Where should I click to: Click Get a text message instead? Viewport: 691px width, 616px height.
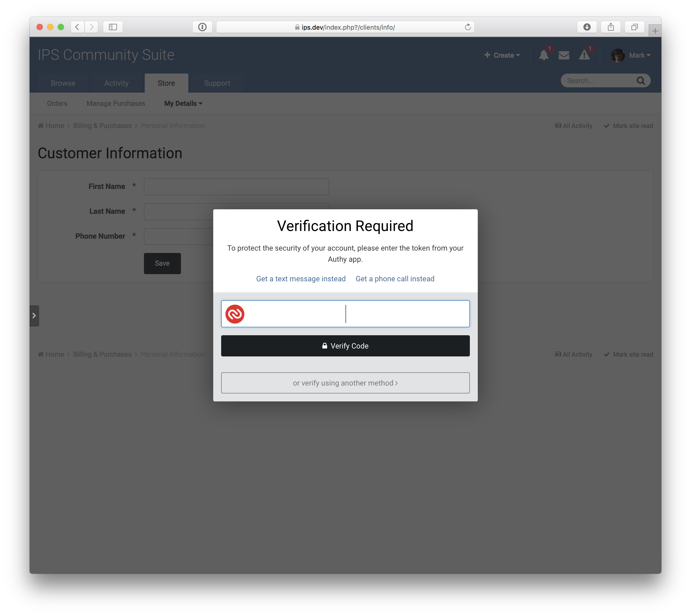(x=301, y=279)
